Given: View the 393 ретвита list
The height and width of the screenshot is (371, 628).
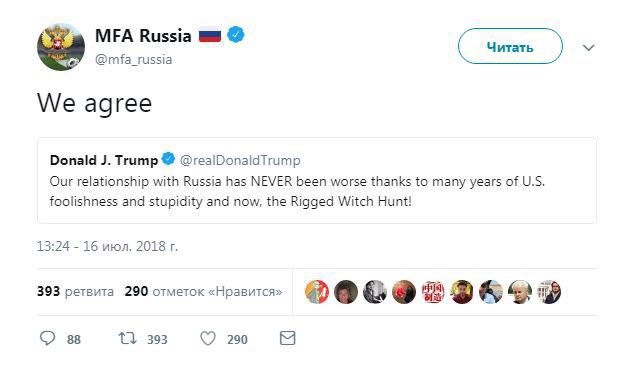Looking at the screenshot, I should (x=75, y=291).
